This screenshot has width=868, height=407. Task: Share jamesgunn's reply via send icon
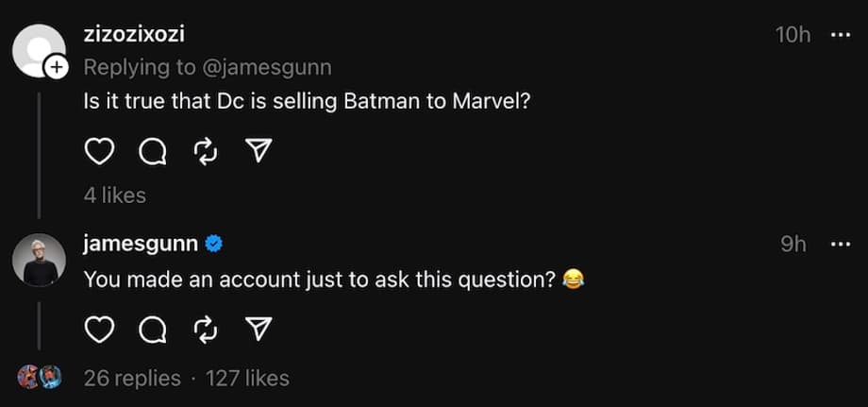[258, 329]
